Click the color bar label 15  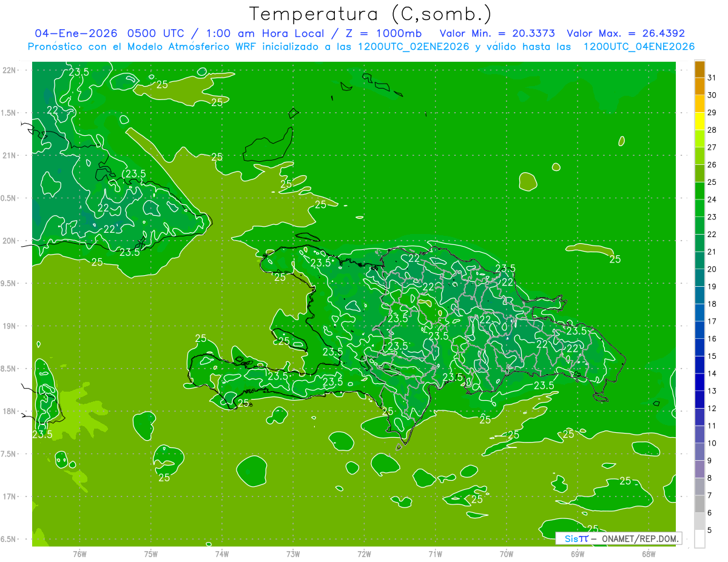click(712, 356)
